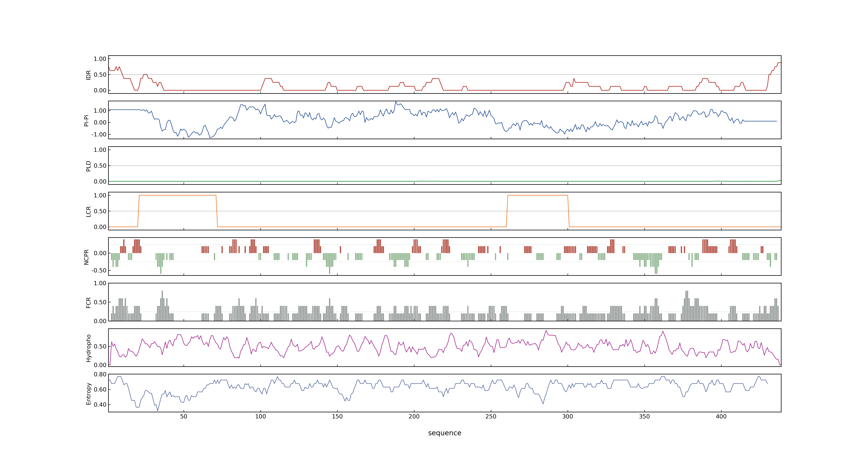Click the 1.00 tick on PLD axis

[x=100, y=150]
